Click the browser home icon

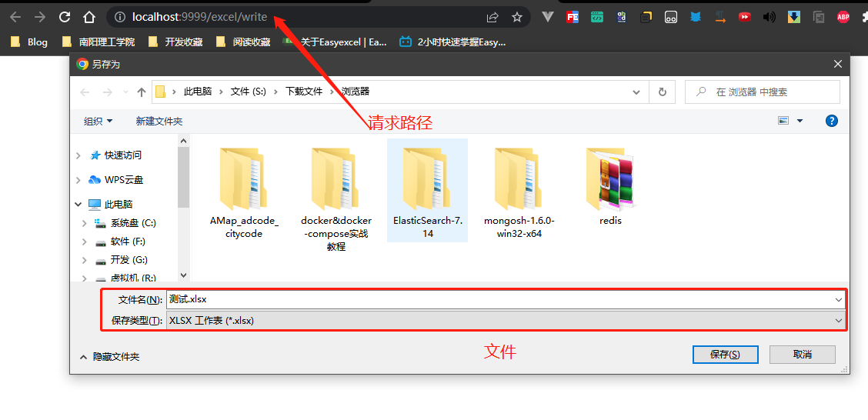(x=89, y=17)
